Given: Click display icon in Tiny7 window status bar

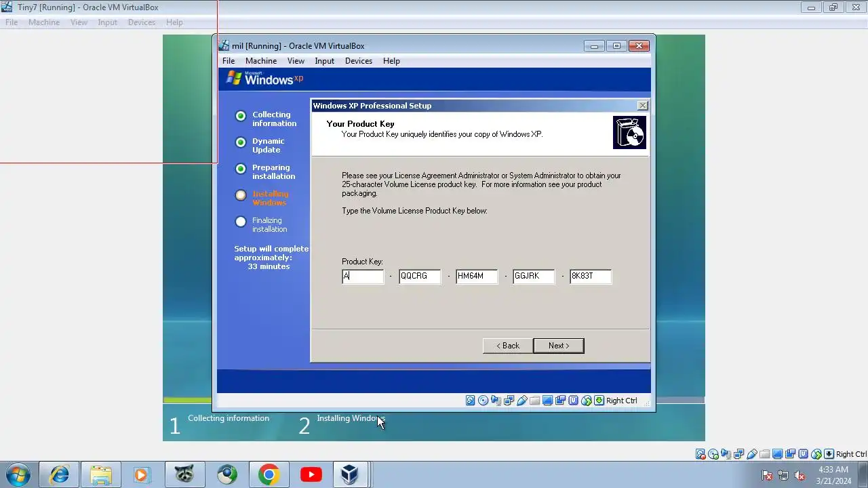Looking at the screenshot, I should [778, 454].
